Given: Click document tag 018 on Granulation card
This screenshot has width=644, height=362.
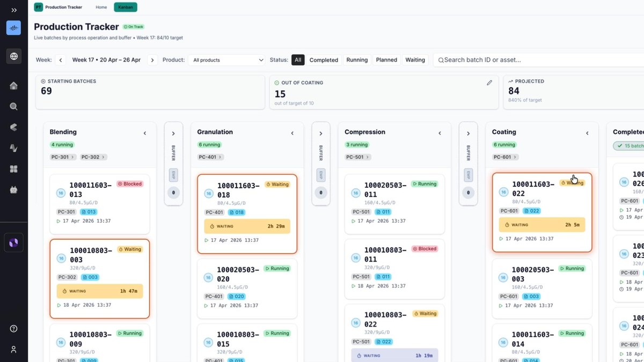Looking at the screenshot, I should (x=237, y=212).
